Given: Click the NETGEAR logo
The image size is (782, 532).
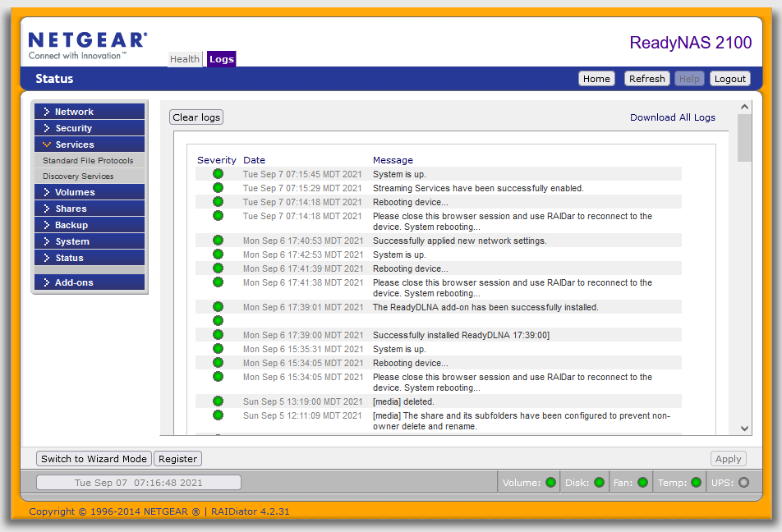Looking at the screenshot, I should pos(88,46).
